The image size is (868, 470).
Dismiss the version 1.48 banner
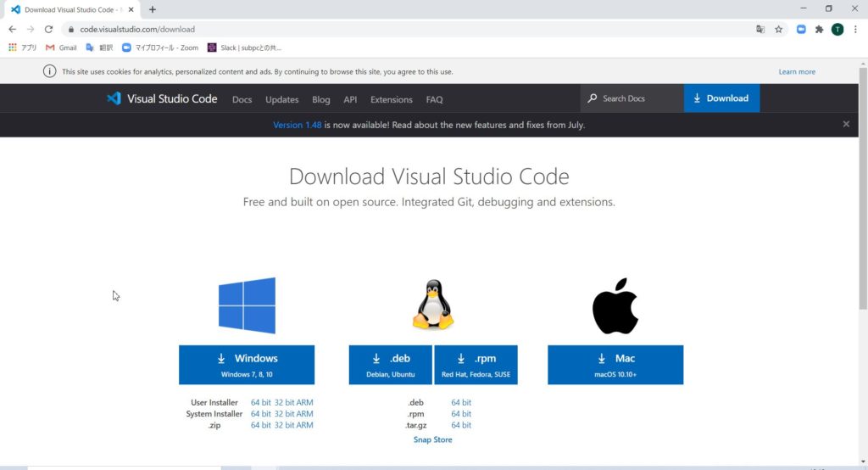click(x=846, y=124)
